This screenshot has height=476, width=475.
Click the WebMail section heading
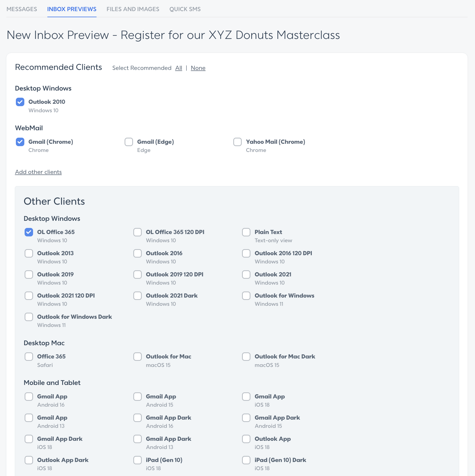pyautogui.click(x=29, y=128)
